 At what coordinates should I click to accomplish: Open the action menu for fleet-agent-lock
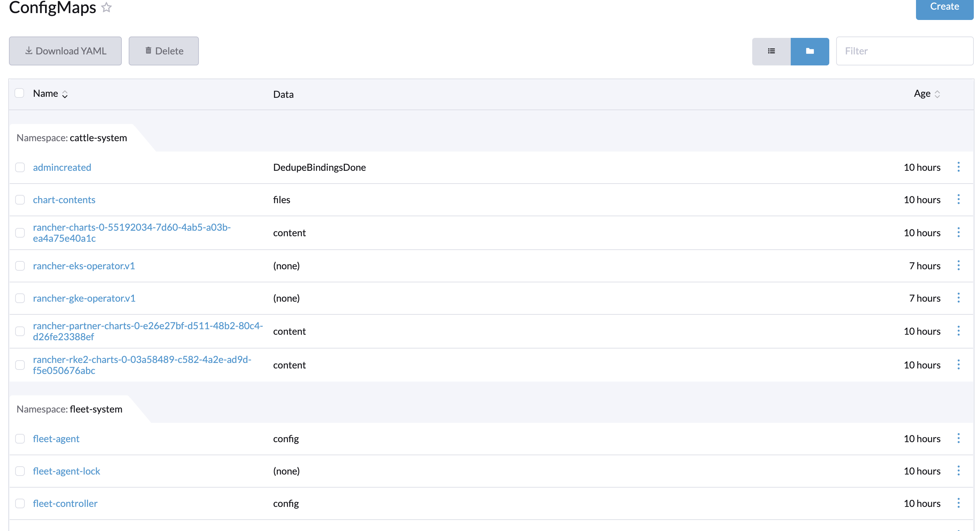(958, 470)
